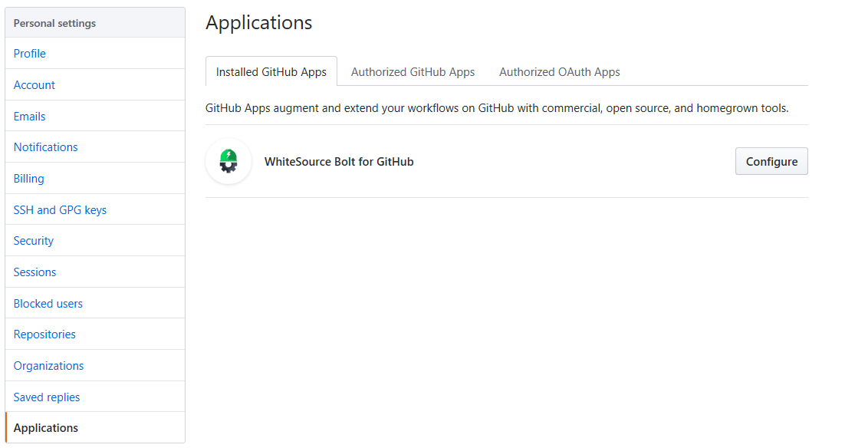Select Billing from the sidebar
Screen dimensions: 868x448
click(x=29, y=179)
